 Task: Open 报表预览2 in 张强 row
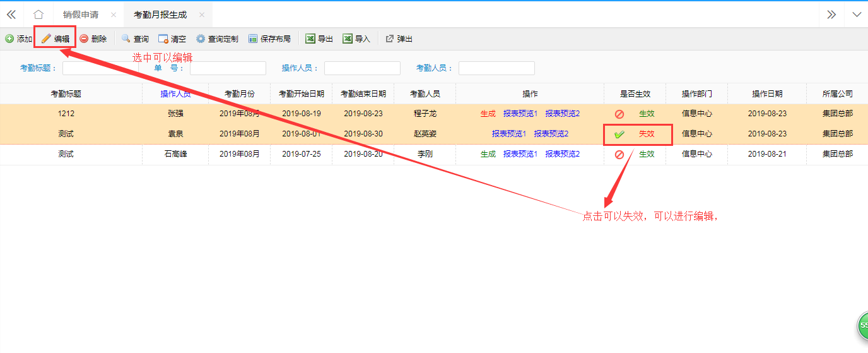563,114
